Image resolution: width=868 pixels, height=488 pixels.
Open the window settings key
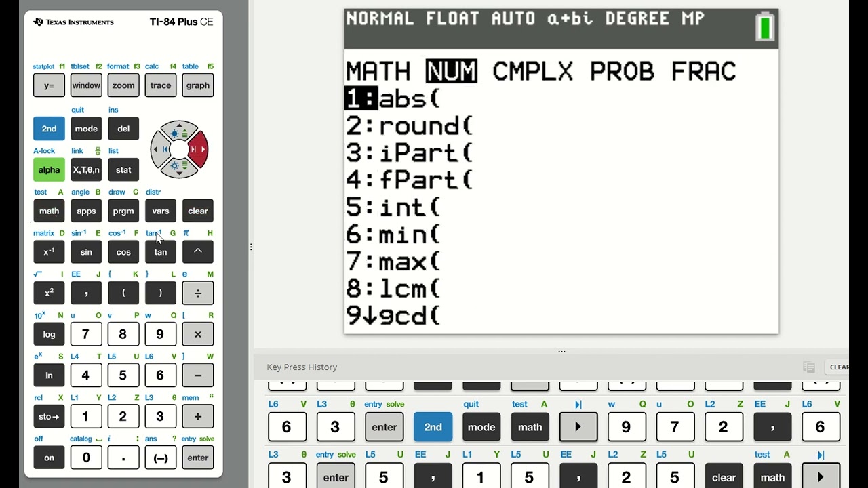[x=86, y=85]
